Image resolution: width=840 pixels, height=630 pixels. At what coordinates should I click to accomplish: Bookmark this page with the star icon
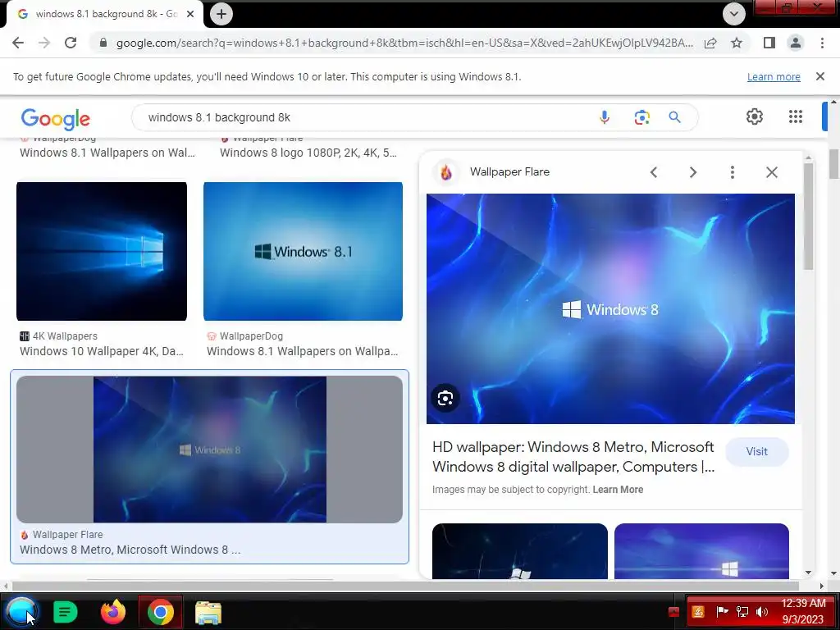(x=737, y=43)
